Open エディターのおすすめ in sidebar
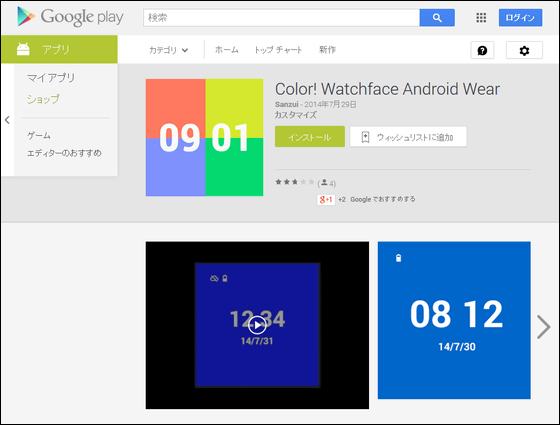This screenshot has width=560, height=425. click(64, 153)
